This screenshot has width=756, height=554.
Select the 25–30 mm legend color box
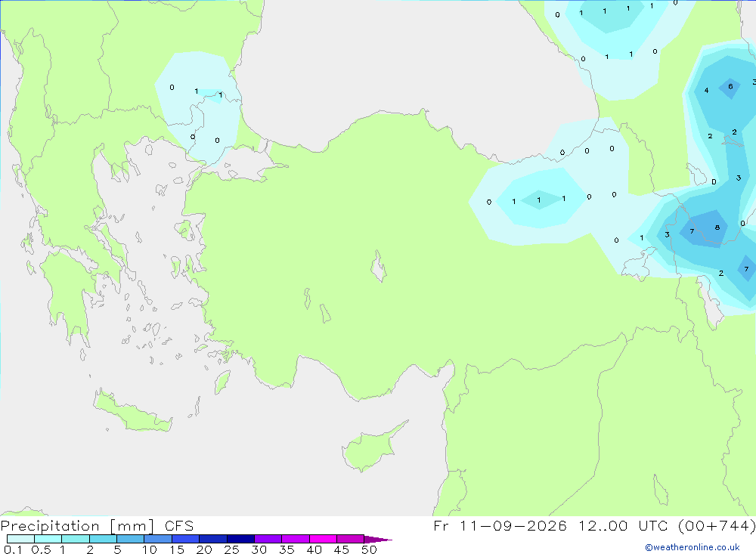[x=240, y=539]
